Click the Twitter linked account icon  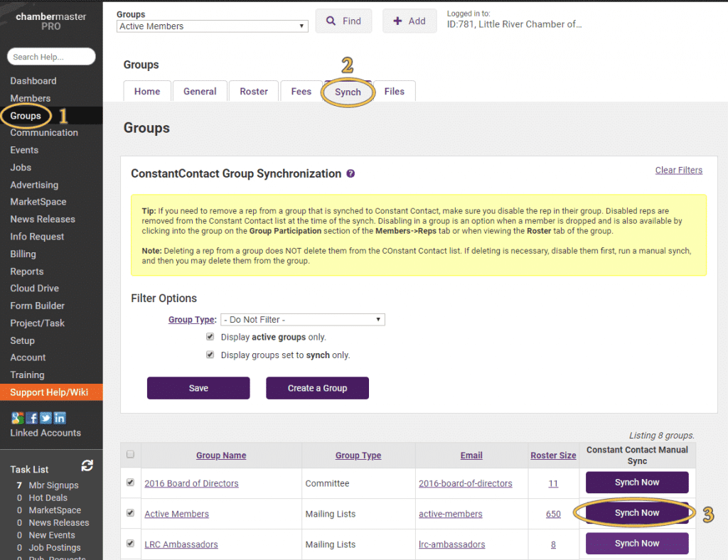45,418
